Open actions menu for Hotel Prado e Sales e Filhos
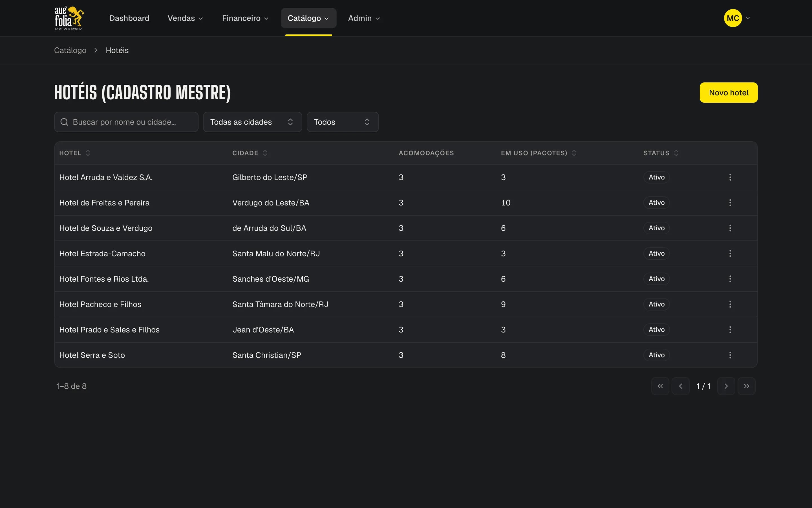This screenshot has height=508, width=812. click(x=730, y=330)
